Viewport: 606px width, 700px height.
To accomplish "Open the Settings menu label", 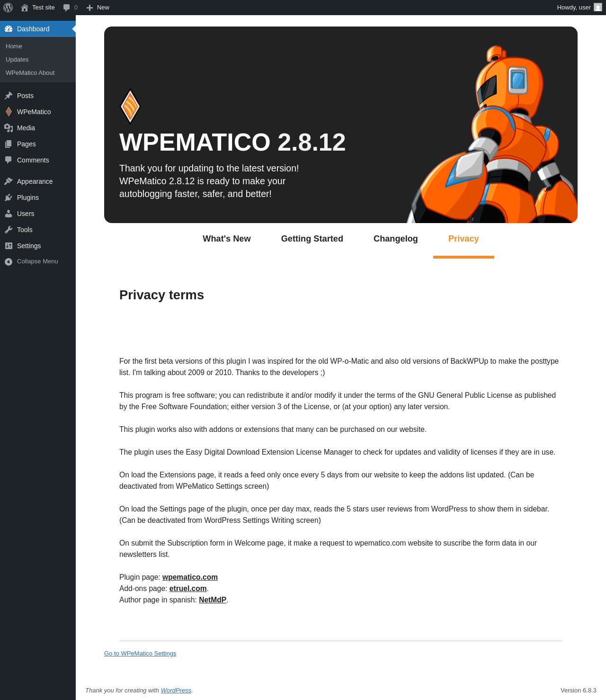I will tap(29, 246).
